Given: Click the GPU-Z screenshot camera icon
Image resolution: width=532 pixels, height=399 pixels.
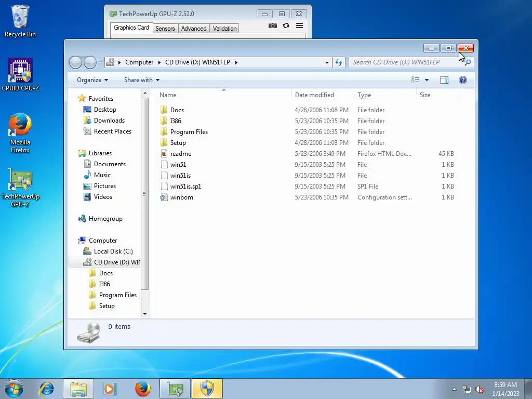Looking at the screenshot, I should click(272, 26).
